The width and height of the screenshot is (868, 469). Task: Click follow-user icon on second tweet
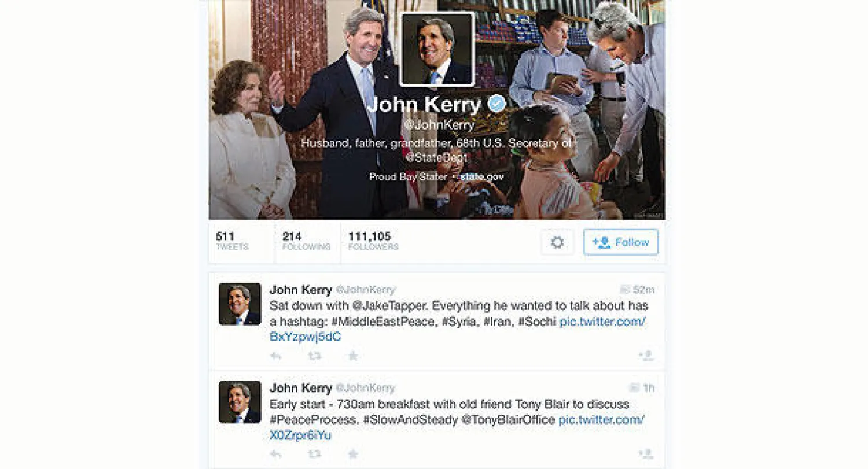(x=646, y=455)
